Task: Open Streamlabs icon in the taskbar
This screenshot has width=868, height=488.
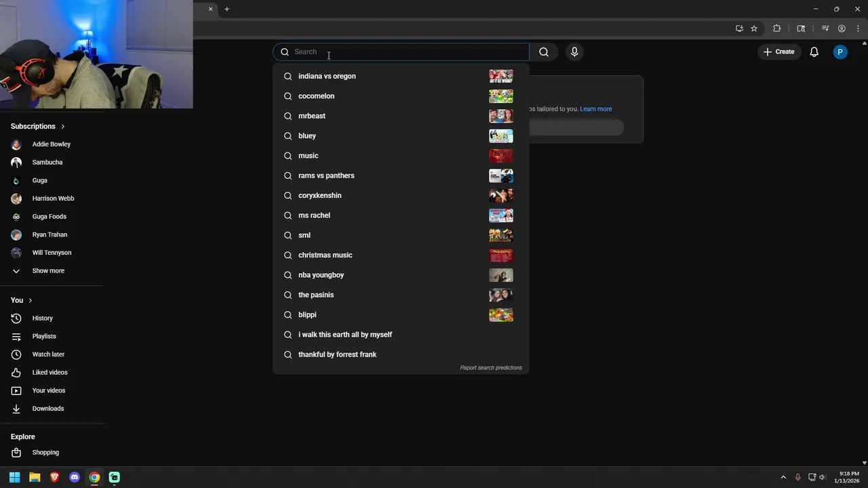Action: point(115,477)
